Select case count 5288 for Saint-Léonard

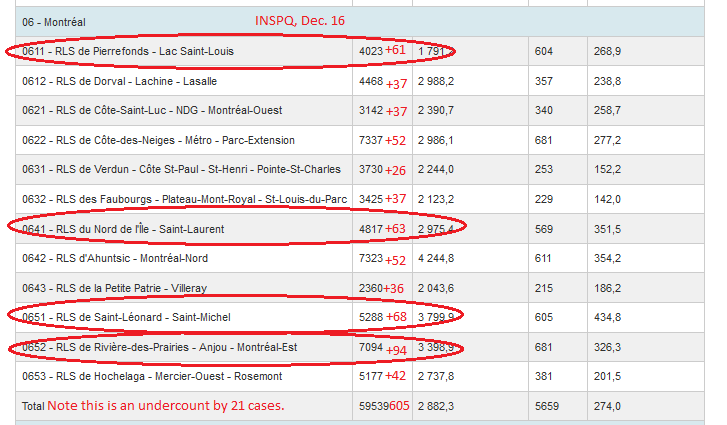click(x=371, y=317)
